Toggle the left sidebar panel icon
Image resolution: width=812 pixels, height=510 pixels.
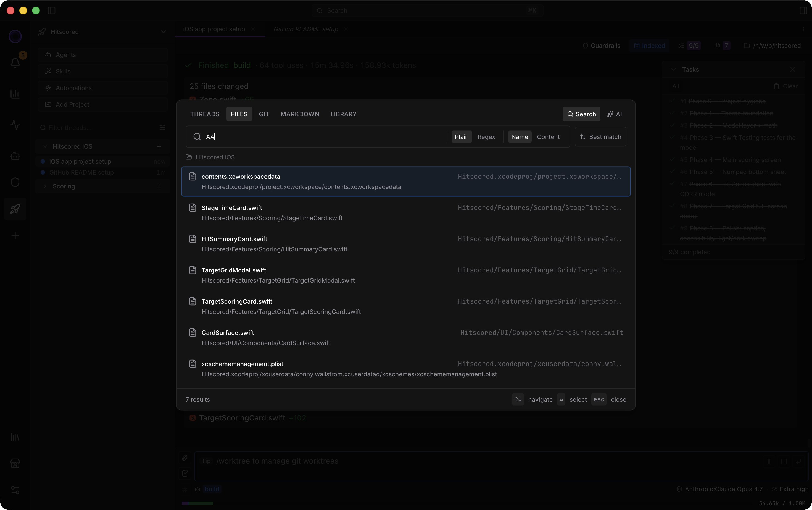[52, 10]
